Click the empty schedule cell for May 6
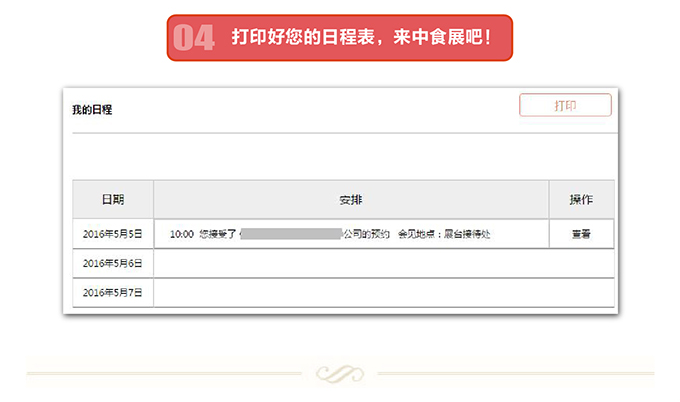680x402 pixels. [384, 263]
